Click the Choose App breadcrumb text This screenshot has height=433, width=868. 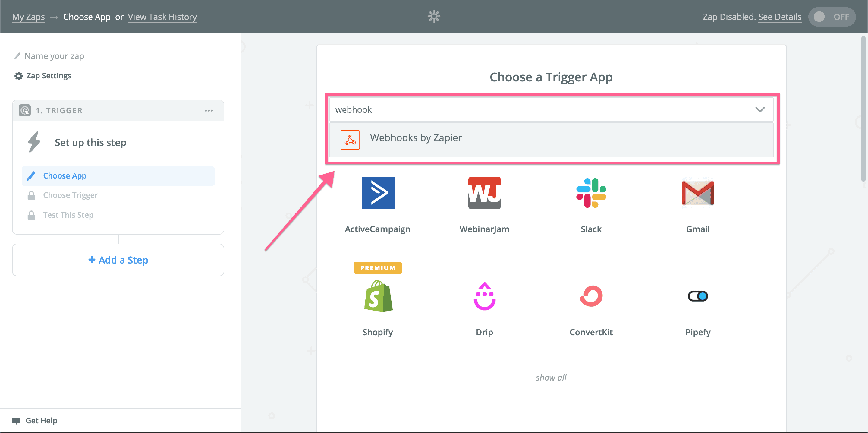click(x=86, y=17)
